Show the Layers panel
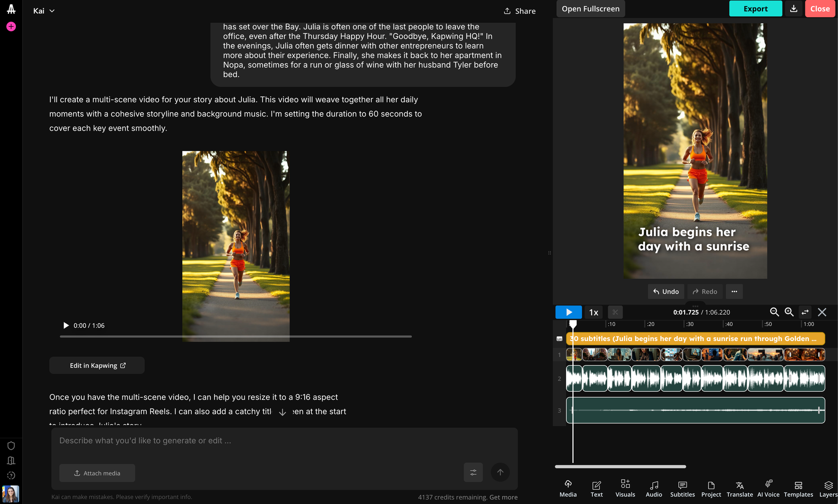The height and width of the screenshot is (504, 838). coord(828,488)
